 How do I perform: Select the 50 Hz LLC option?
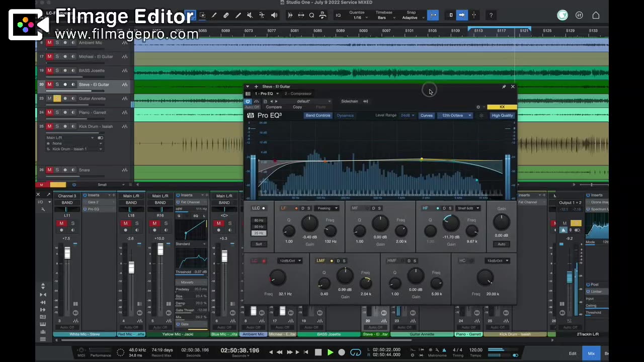click(x=259, y=227)
